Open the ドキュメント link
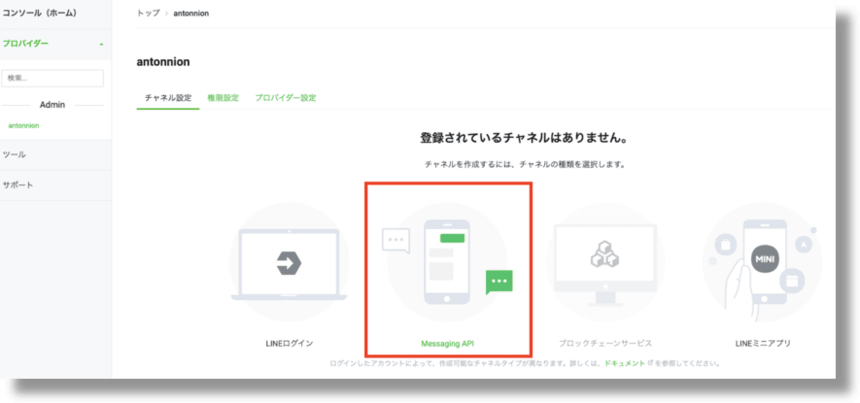This screenshot has height=403, width=860. tap(625, 363)
